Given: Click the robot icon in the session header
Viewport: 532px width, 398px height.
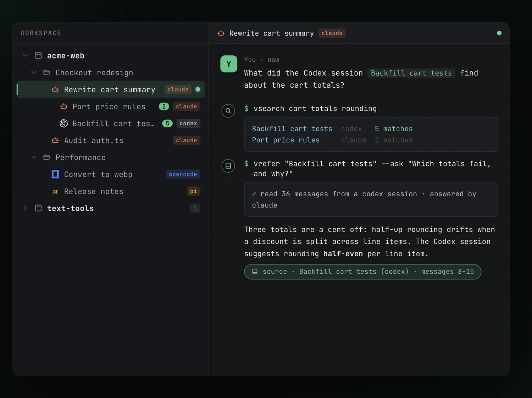Looking at the screenshot, I should tap(221, 33).
